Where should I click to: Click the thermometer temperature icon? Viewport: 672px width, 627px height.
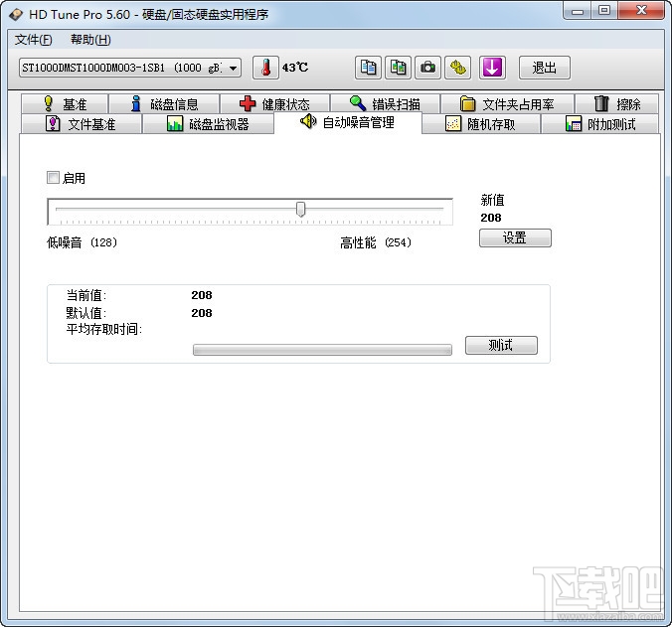pos(265,68)
